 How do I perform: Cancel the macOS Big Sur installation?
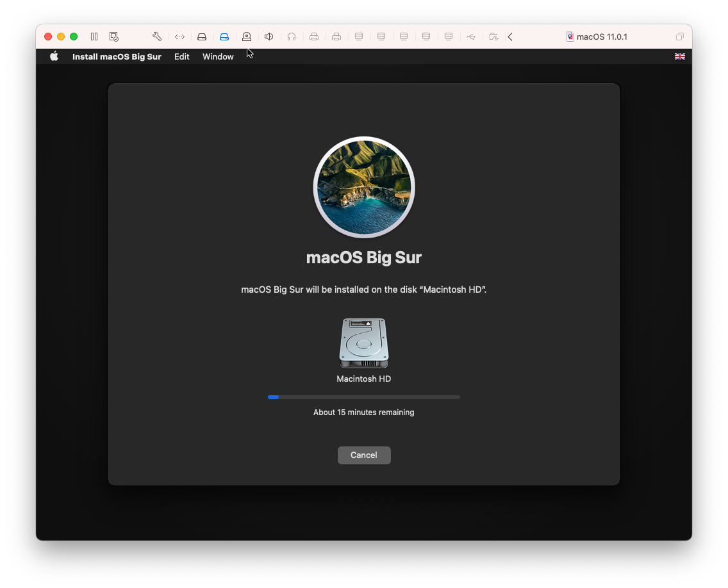click(364, 455)
